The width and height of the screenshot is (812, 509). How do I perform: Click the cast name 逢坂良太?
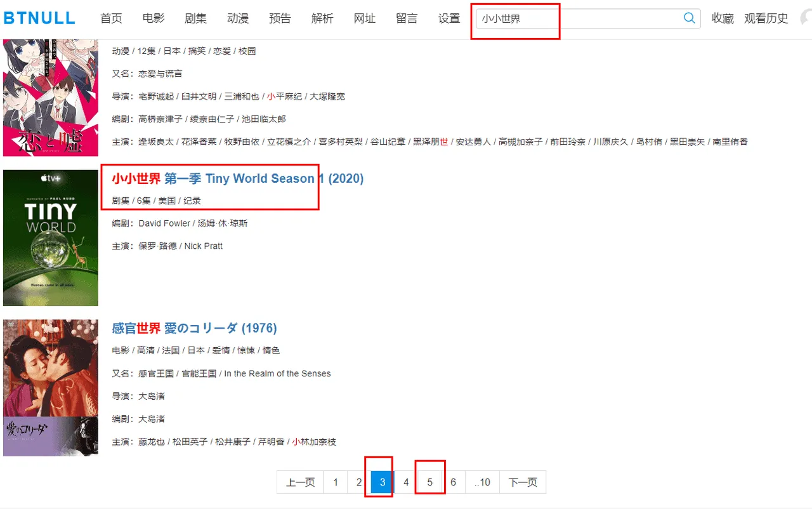[156, 142]
